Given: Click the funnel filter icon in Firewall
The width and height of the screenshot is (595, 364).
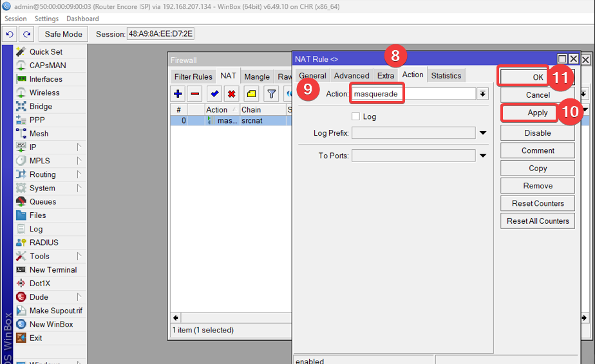Looking at the screenshot, I should [272, 94].
